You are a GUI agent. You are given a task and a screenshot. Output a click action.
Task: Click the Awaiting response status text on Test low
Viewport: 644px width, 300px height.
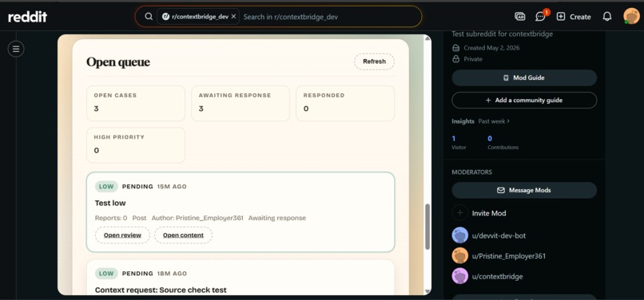click(x=276, y=218)
